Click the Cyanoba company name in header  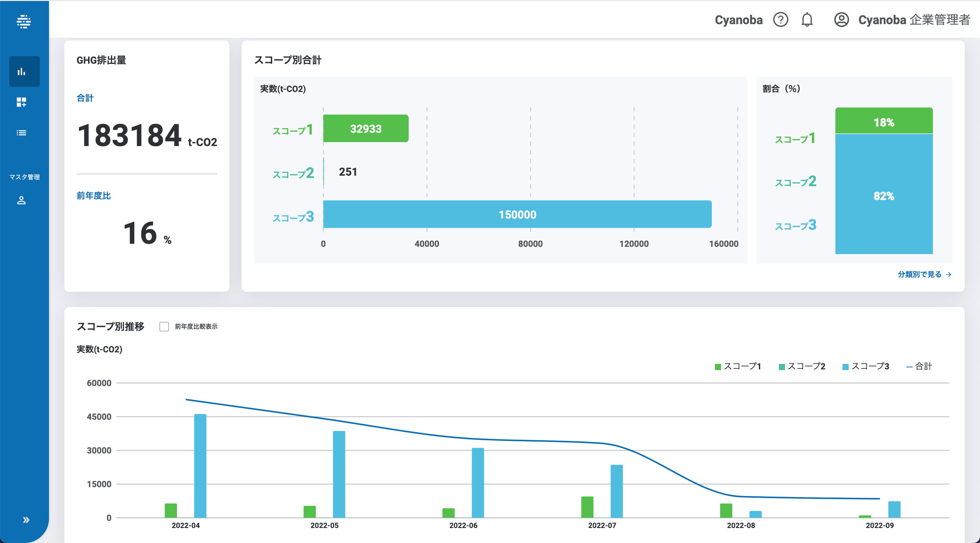pos(738,20)
